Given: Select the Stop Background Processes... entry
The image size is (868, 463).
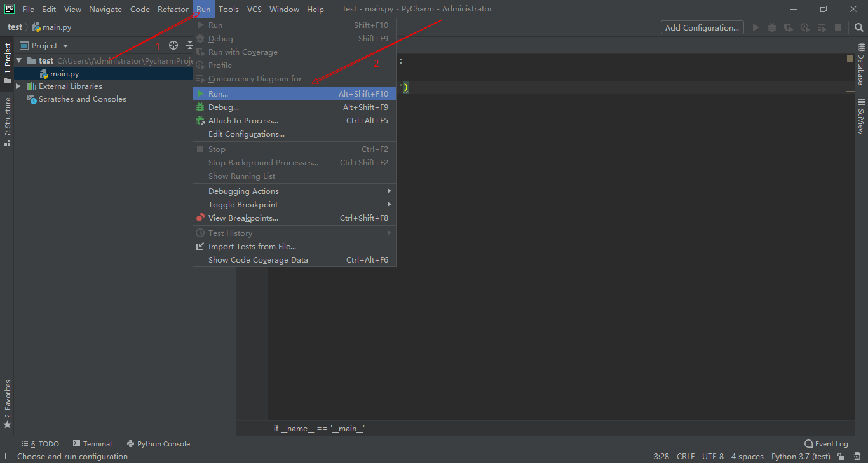Looking at the screenshot, I should point(294,162).
